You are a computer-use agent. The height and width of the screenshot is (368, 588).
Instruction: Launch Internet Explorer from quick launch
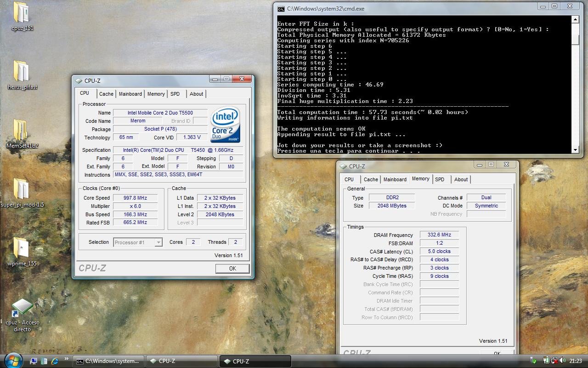55,361
